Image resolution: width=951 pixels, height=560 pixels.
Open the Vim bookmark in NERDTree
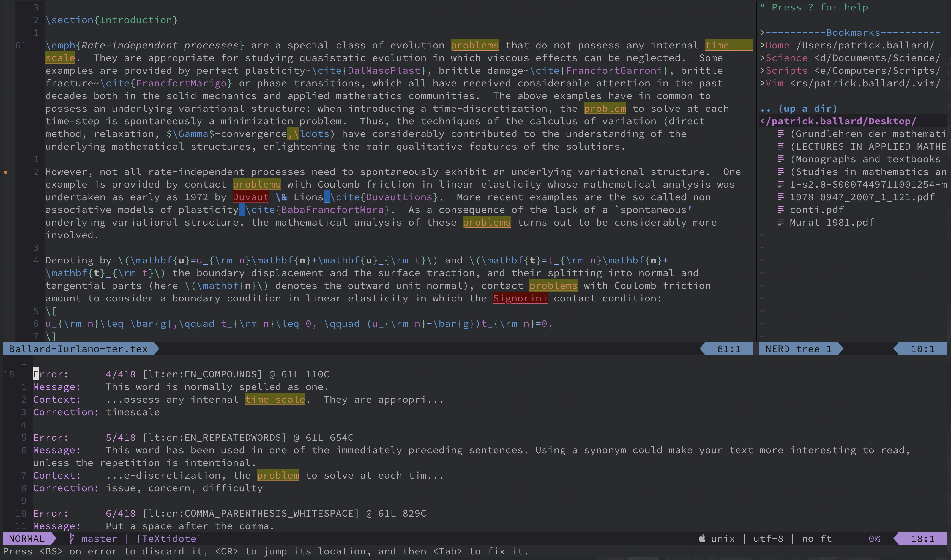click(850, 83)
